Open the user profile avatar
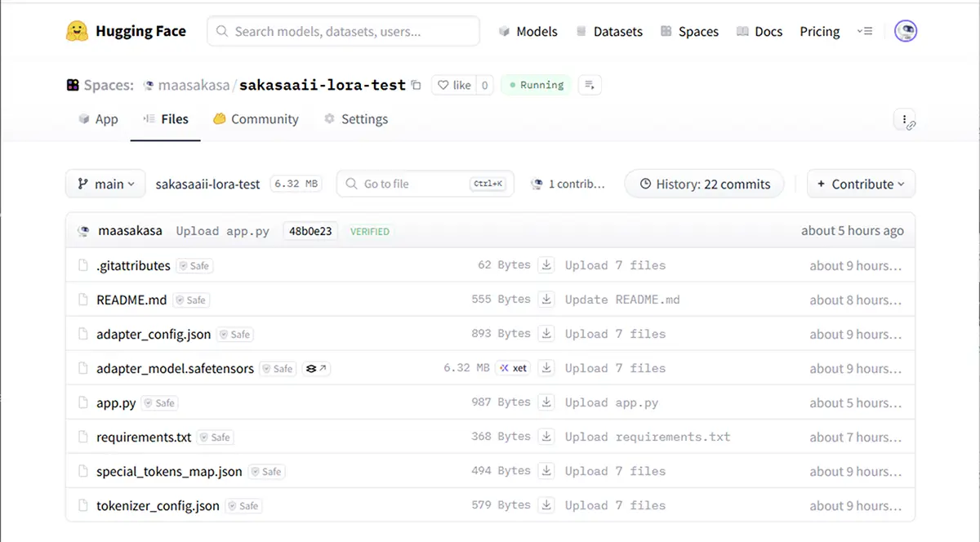 coord(905,32)
